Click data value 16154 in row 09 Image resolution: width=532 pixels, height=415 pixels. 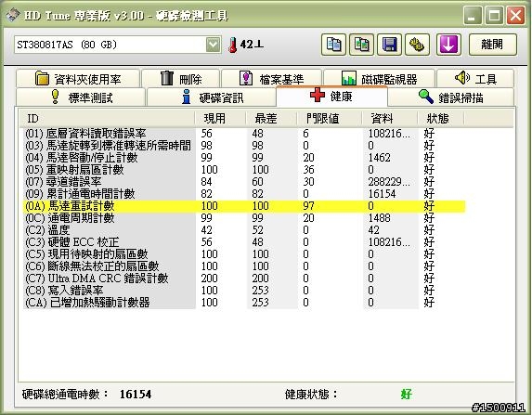[382, 194]
